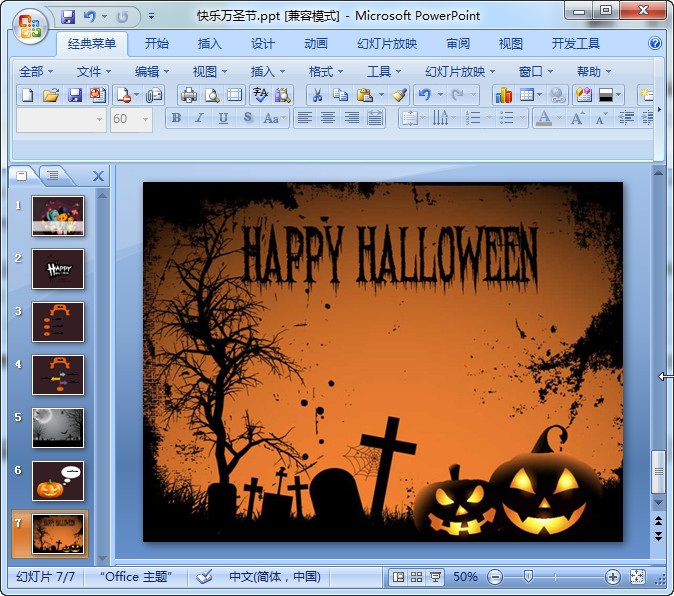Toggle underline formatting
Screen dimensions: 674x596
(223, 118)
